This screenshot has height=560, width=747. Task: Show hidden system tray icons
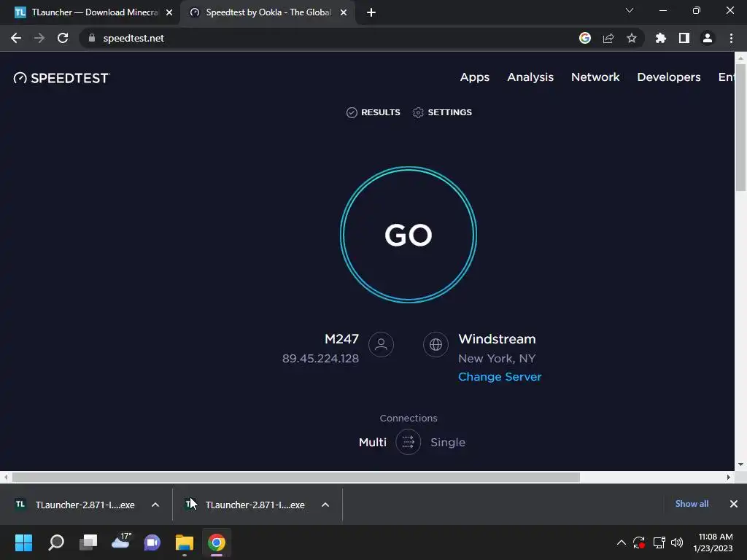tap(622, 542)
